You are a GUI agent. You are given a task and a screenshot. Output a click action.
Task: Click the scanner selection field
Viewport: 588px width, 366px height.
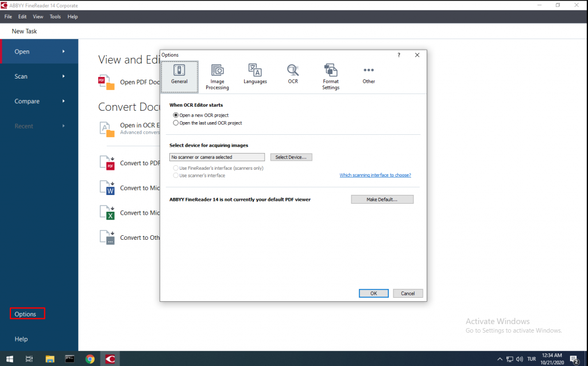click(216, 157)
